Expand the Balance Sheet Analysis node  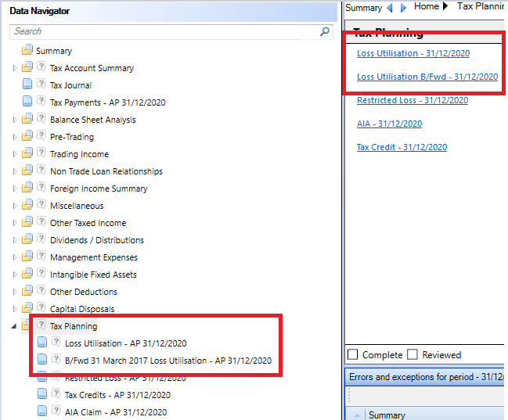pos(15,120)
